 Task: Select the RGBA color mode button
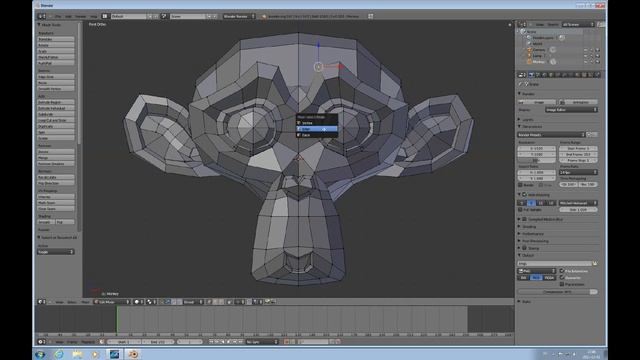point(549,278)
